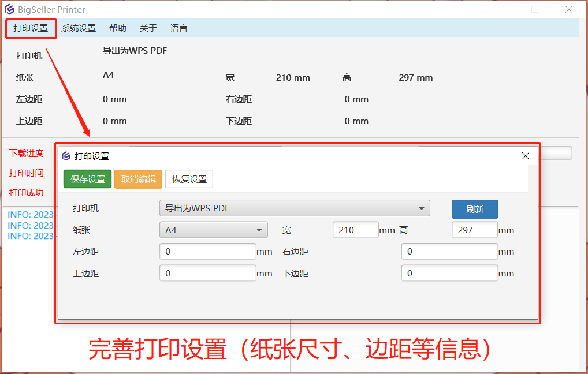
Task: Open the 关于 menu
Action: click(x=148, y=28)
